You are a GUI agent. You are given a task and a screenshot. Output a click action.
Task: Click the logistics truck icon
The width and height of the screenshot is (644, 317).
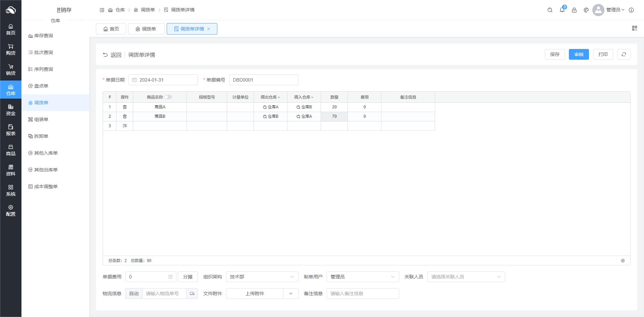(x=192, y=294)
